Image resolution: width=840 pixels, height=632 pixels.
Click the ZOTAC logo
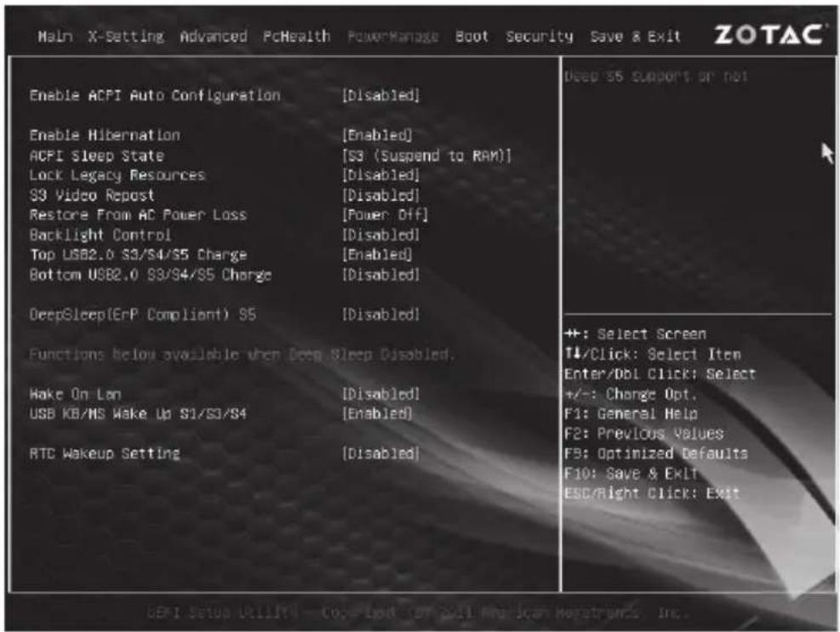[x=769, y=35]
